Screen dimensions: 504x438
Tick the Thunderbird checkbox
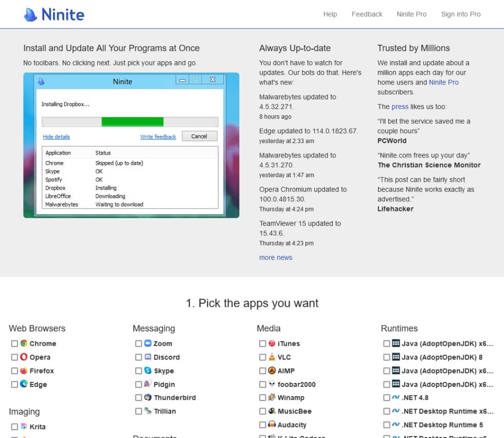[138, 397]
